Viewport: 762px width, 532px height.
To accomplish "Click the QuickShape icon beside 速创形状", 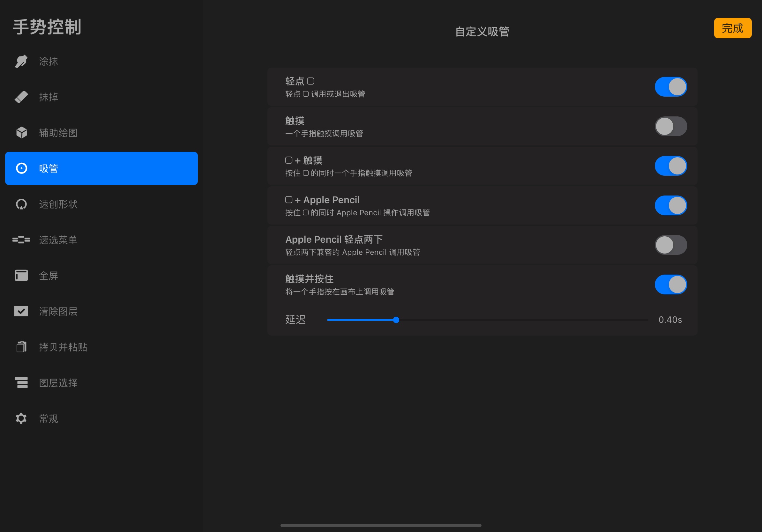I will pos(21,204).
